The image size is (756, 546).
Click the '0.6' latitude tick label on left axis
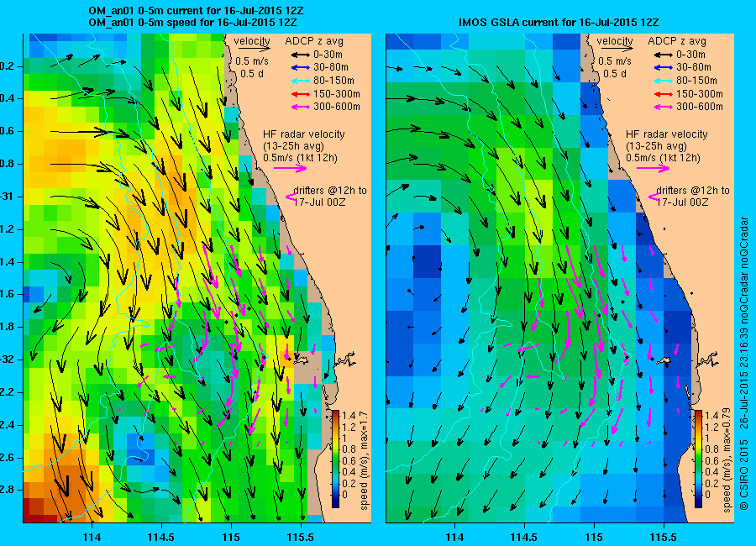[8, 131]
